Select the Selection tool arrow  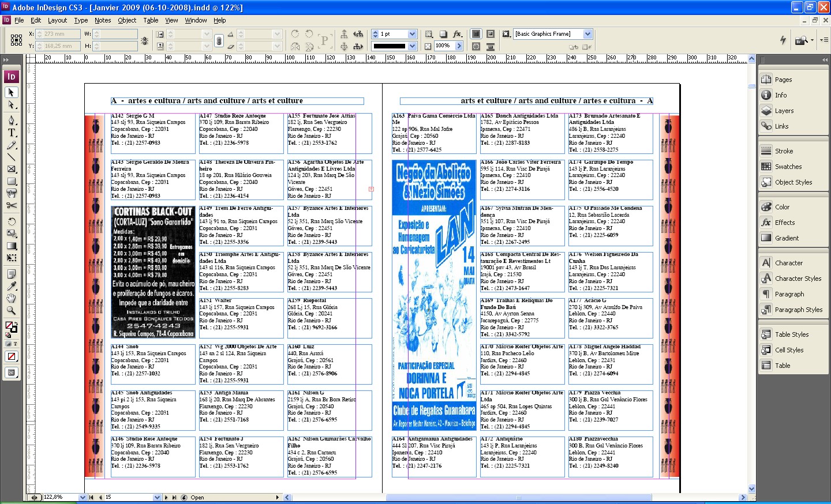pos(11,92)
